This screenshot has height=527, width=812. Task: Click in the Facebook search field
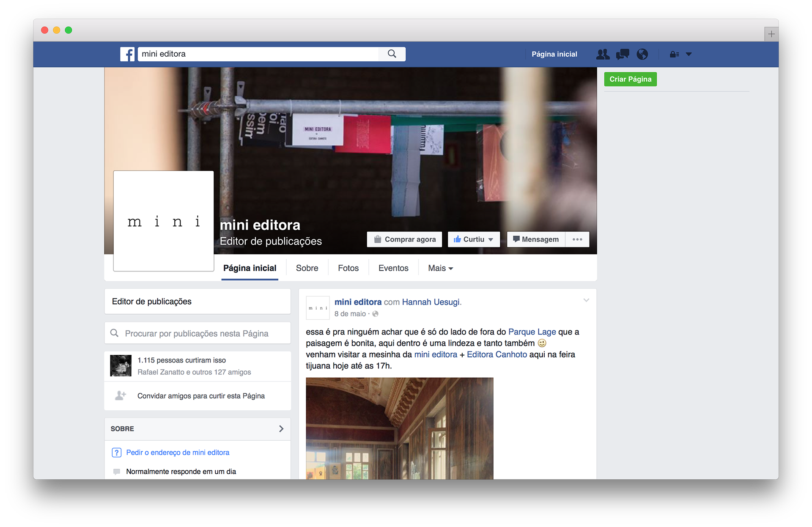click(x=258, y=54)
